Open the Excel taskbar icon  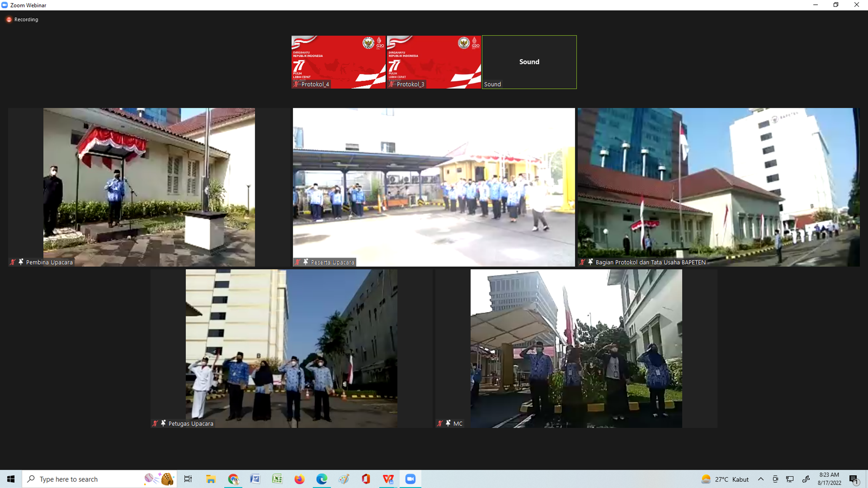pyautogui.click(x=277, y=479)
